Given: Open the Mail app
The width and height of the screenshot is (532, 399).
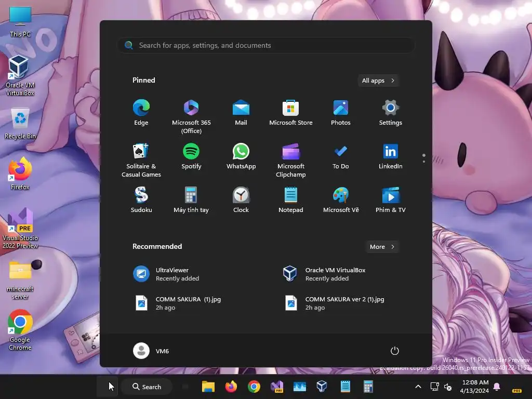Looking at the screenshot, I should [241, 113].
